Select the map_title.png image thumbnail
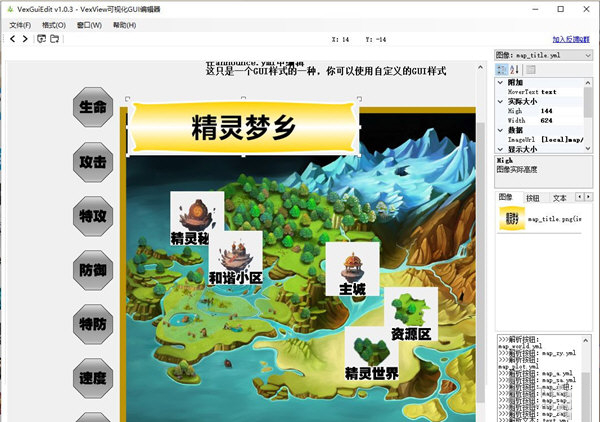The height and width of the screenshot is (422, 600). point(511,219)
